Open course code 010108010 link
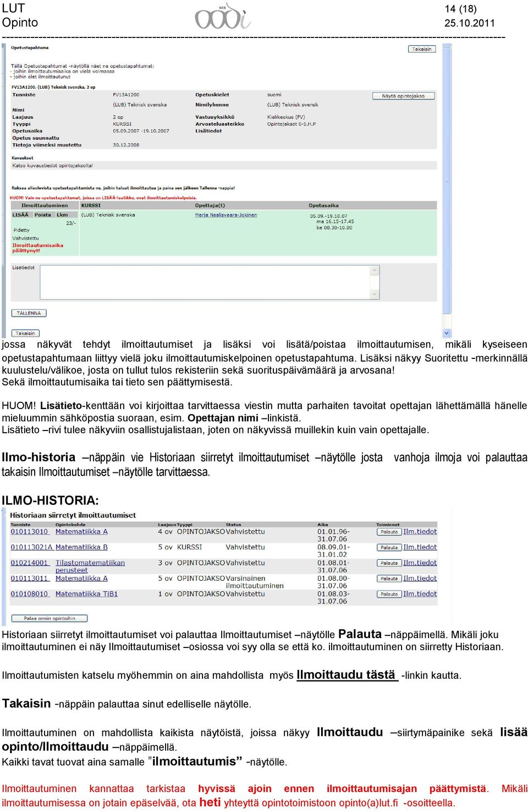The height and width of the screenshot is (812, 528). point(30,593)
